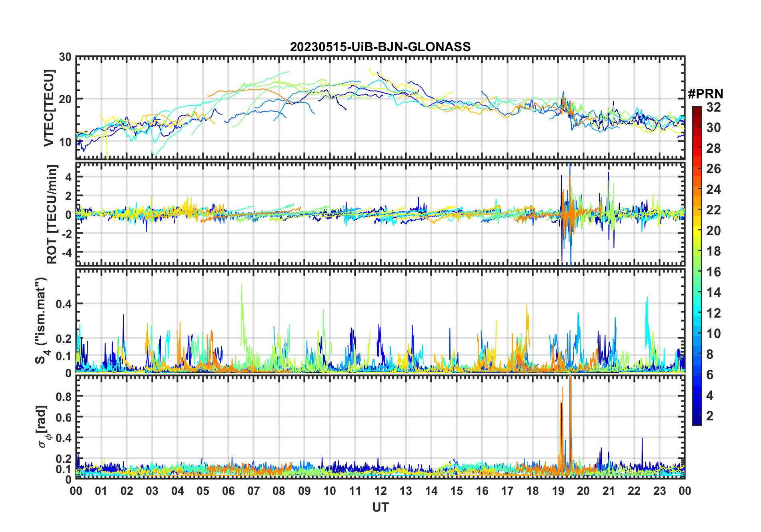
Task: Click the tallest orange sigma-phi spike after 19 UT
Action: pos(570,384)
